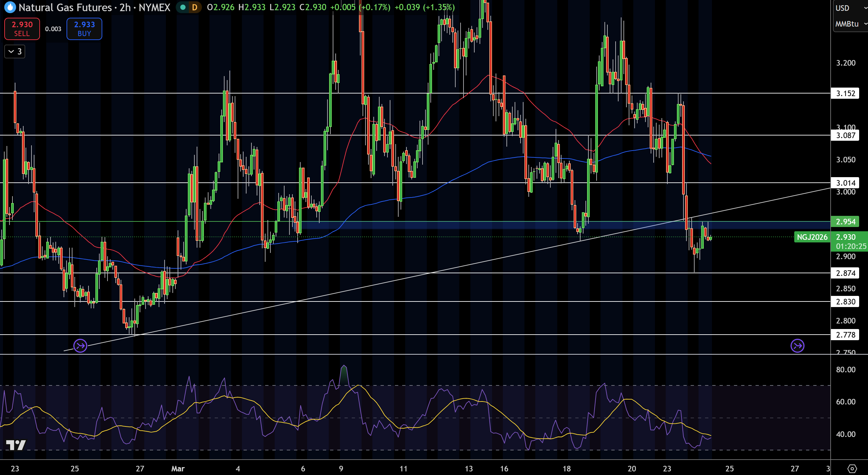
Task: Click the red SELL 2.930 button
Action: tap(22, 29)
